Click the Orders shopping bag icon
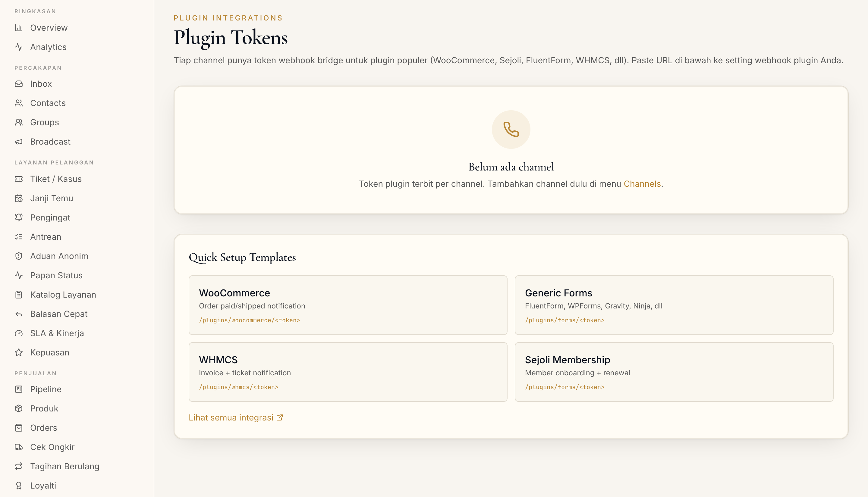The width and height of the screenshot is (868, 497). tap(19, 428)
